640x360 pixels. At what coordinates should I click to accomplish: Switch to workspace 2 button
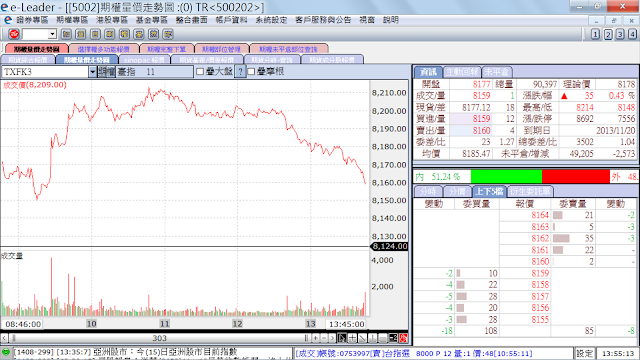[x=608, y=34]
